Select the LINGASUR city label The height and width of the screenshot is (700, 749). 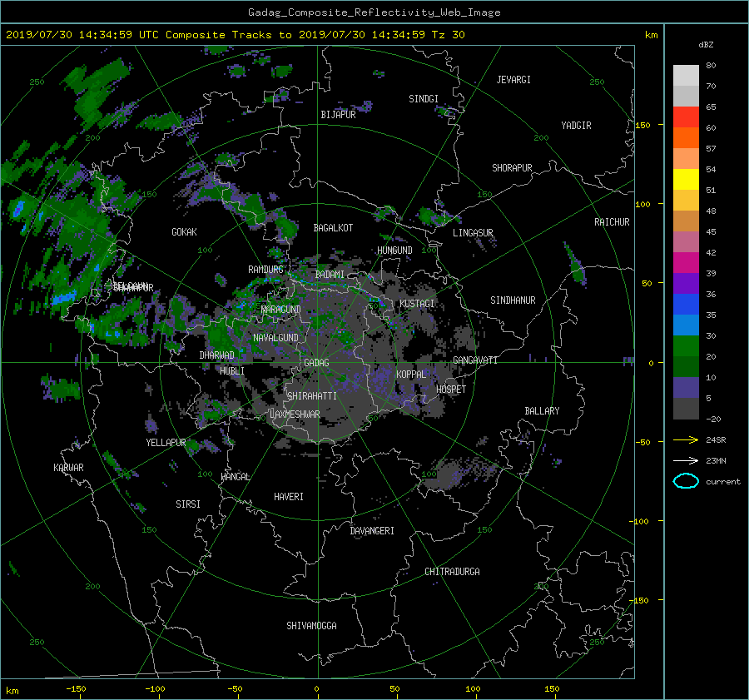pyautogui.click(x=473, y=233)
